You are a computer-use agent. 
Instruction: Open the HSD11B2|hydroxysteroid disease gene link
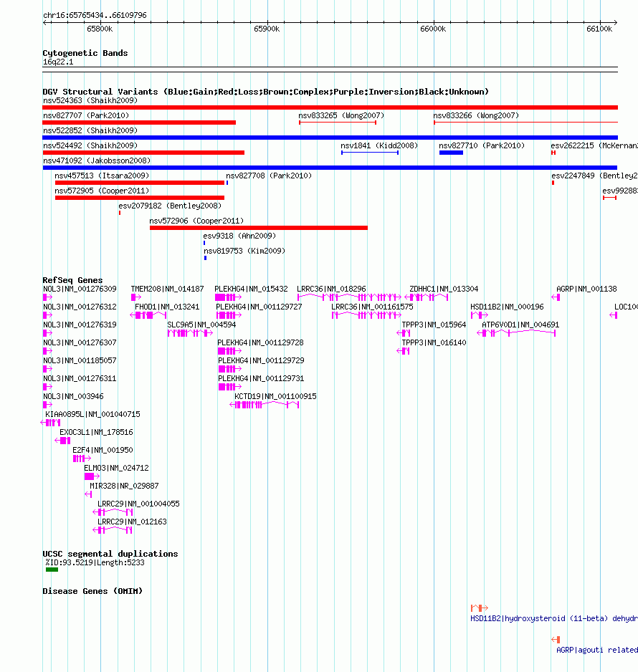pos(554,618)
